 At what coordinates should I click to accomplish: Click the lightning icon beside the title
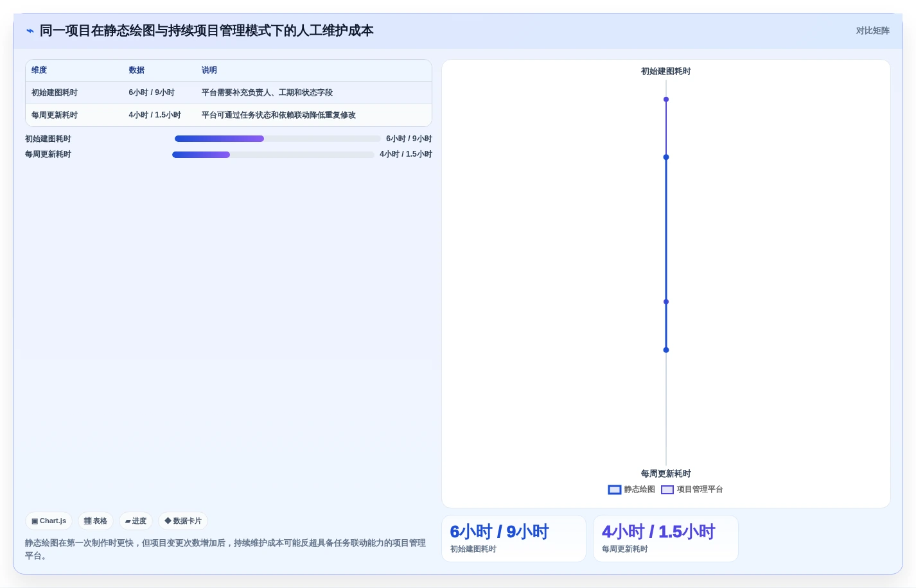[x=30, y=31]
